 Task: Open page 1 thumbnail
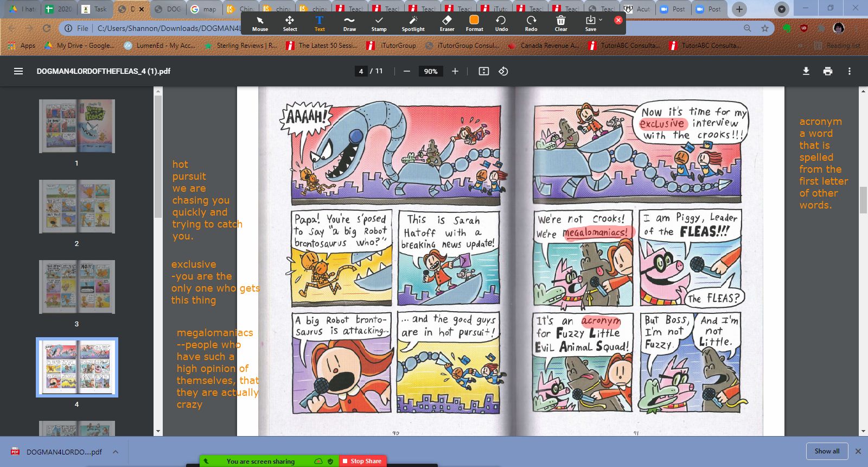coord(77,126)
